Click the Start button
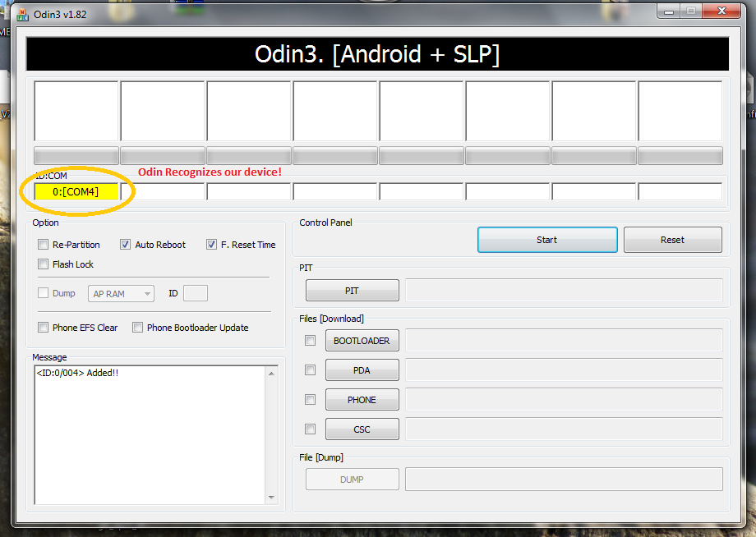This screenshot has width=756, height=537. (547, 240)
